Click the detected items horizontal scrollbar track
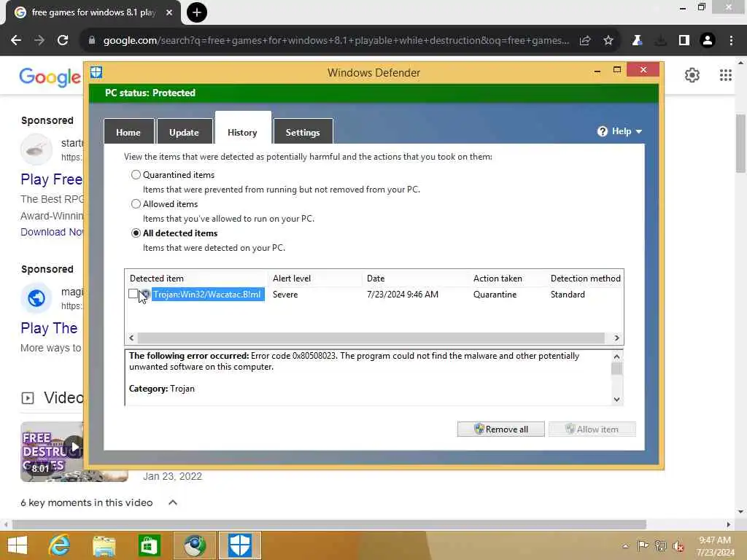Viewport: 747px width, 560px height. pyautogui.click(x=371, y=338)
